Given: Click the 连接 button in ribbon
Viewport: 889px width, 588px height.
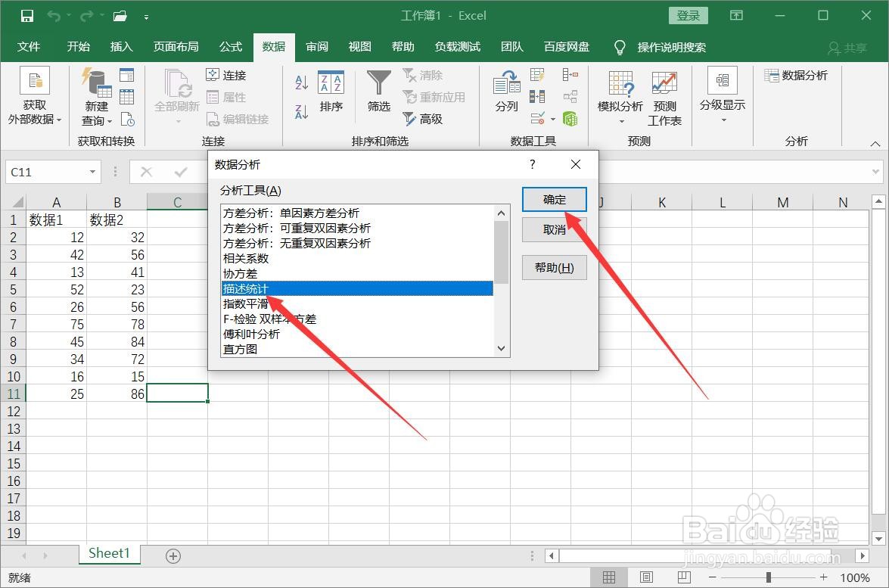Looking at the screenshot, I should [x=225, y=75].
